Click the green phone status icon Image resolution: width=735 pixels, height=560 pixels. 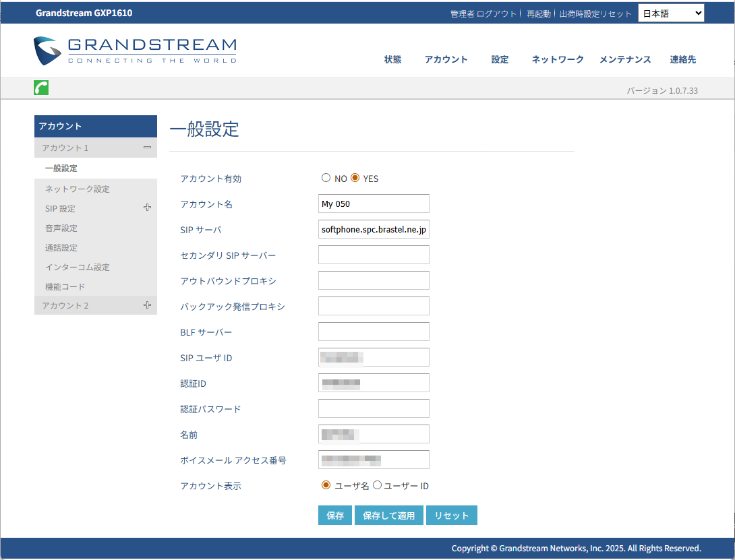pyautogui.click(x=41, y=88)
